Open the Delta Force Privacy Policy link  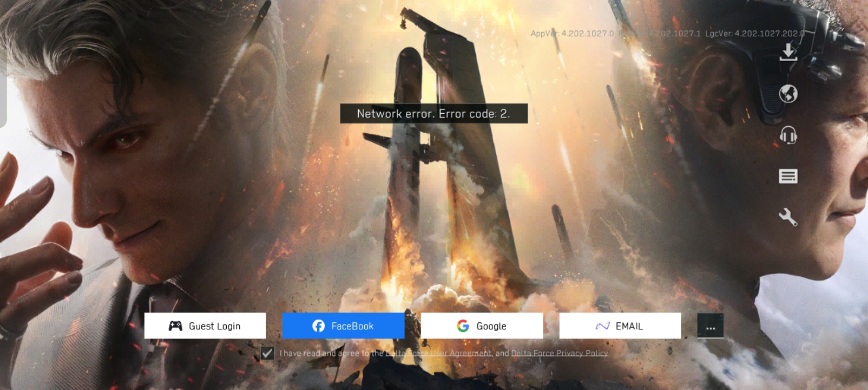560,353
